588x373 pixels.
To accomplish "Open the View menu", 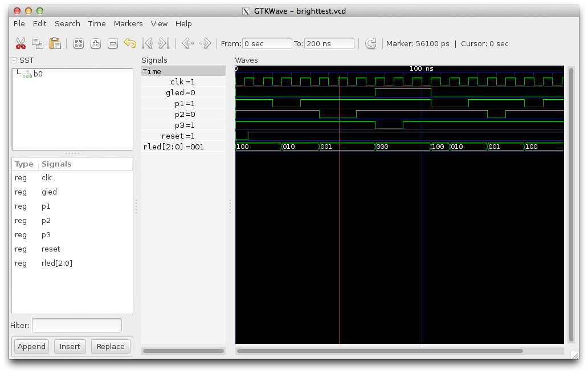I will 159,23.
